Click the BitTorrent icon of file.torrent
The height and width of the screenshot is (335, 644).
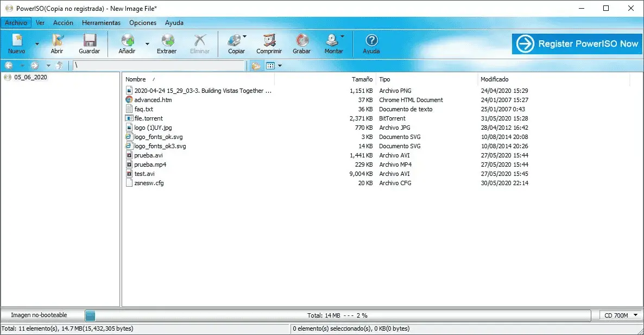(x=129, y=118)
